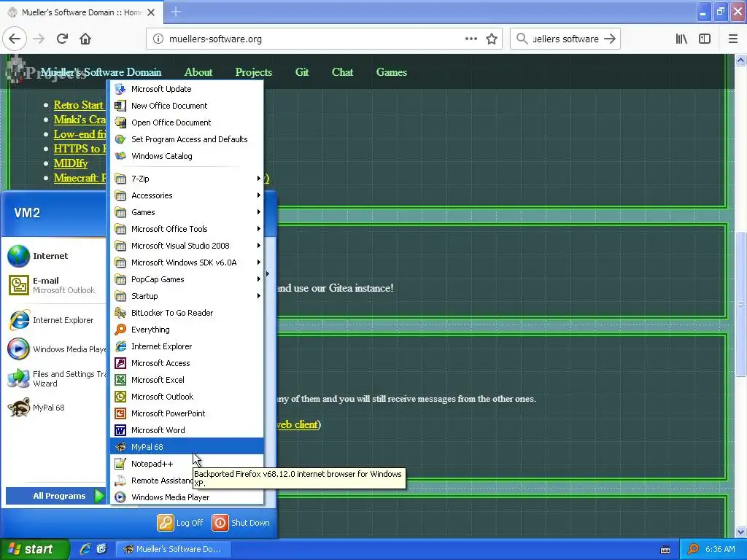
Task: Open the Games navigation link on the website
Action: (x=392, y=72)
